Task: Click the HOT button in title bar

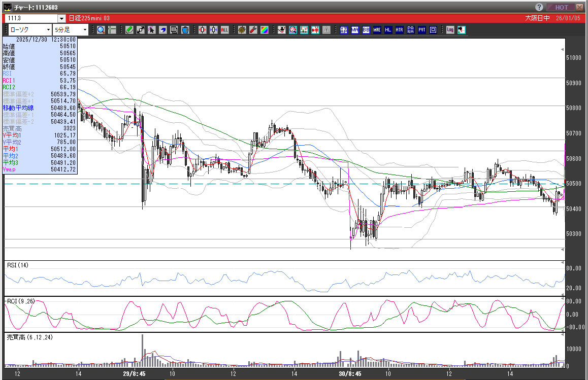Action: pyautogui.click(x=561, y=7)
